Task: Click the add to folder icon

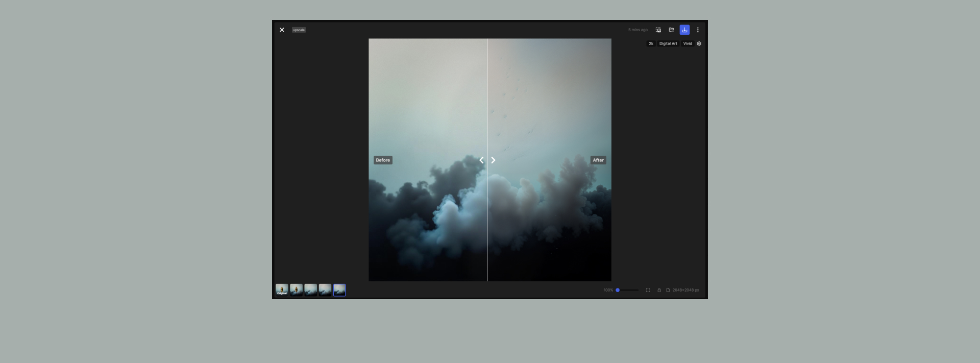Action: [671, 30]
